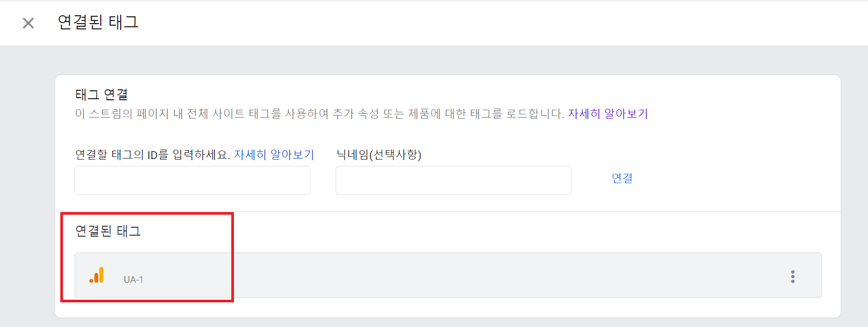Image resolution: width=868 pixels, height=327 pixels.
Task: Click the Analytics bar-chart icon beside UA-1
Action: click(x=97, y=275)
